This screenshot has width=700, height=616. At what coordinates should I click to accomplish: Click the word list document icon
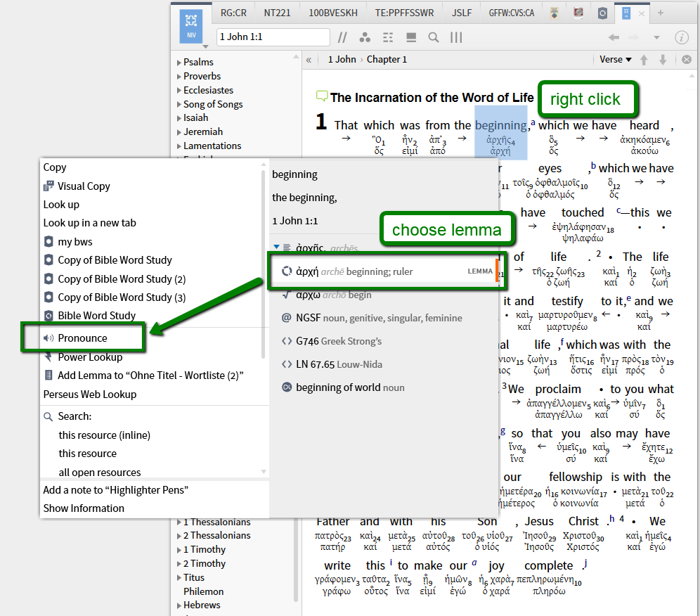(x=48, y=376)
